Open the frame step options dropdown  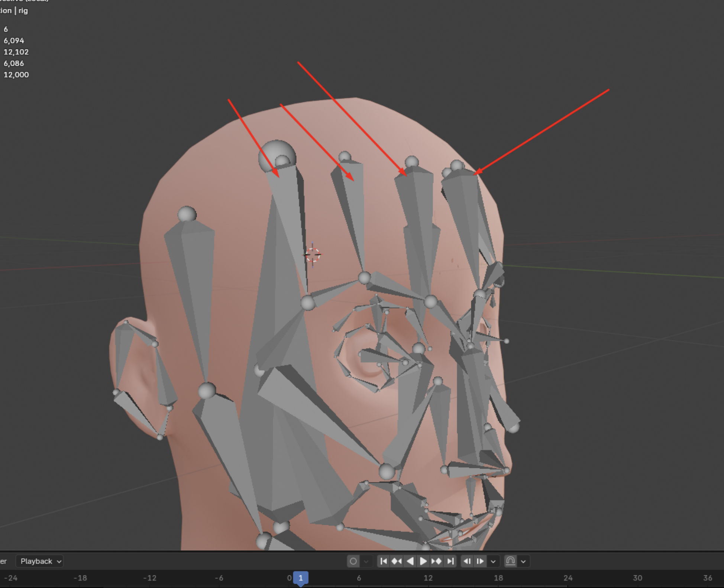click(493, 561)
